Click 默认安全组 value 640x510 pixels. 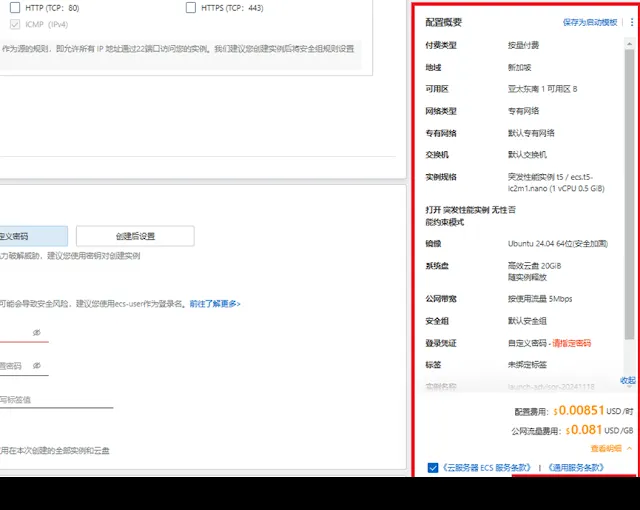(527, 321)
